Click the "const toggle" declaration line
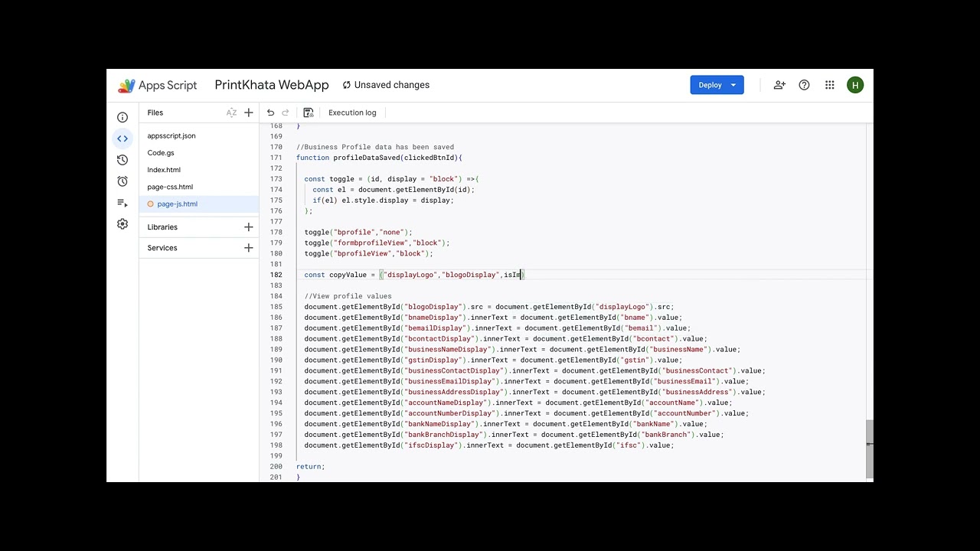980x551 pixels. (391, 179)
